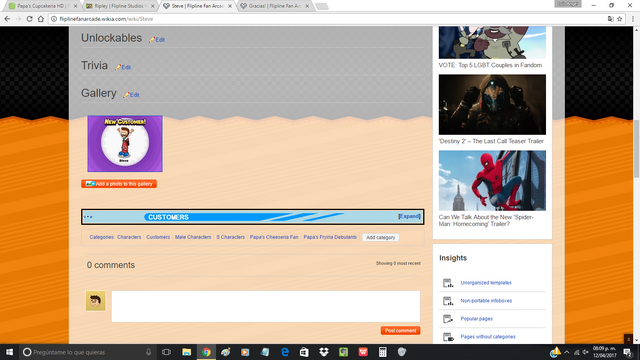Edit the Unlockables section

157,40
